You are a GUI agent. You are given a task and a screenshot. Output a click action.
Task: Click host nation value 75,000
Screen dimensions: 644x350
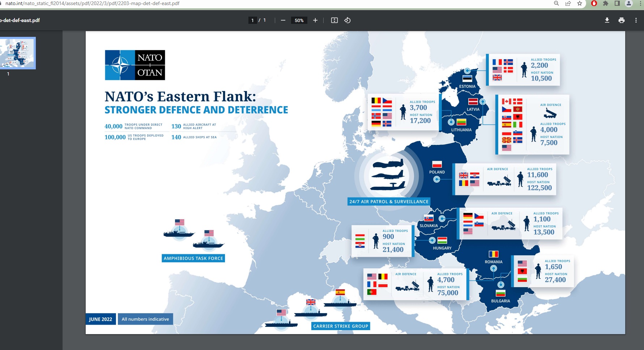pyautogui.click(x=448, y=293)
